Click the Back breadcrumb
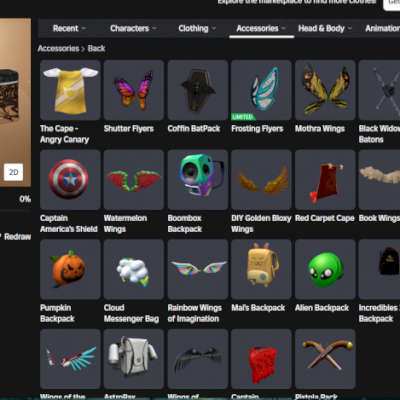Image resolution: width=400 pixels, height=400 pixels. click(96, 49)
